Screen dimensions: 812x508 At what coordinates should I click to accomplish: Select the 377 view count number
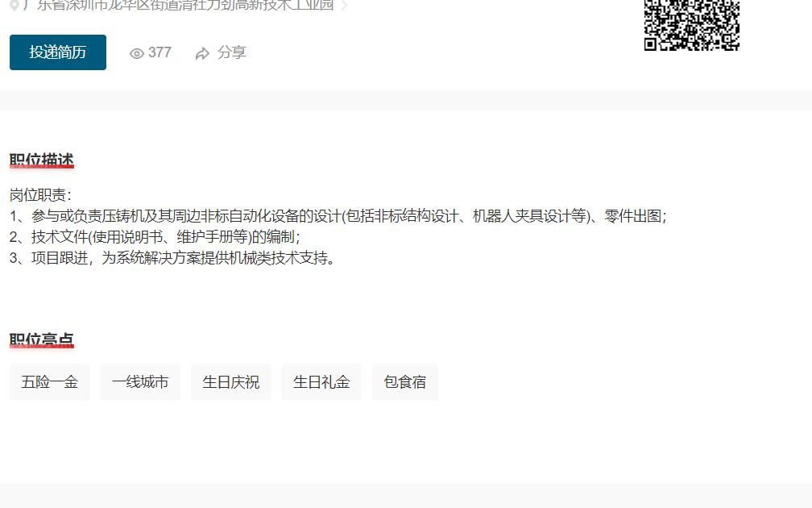[x=159, y=52]
